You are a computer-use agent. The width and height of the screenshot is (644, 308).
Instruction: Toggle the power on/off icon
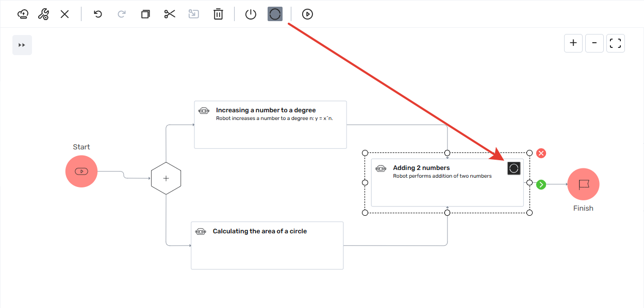coord(251,14)
